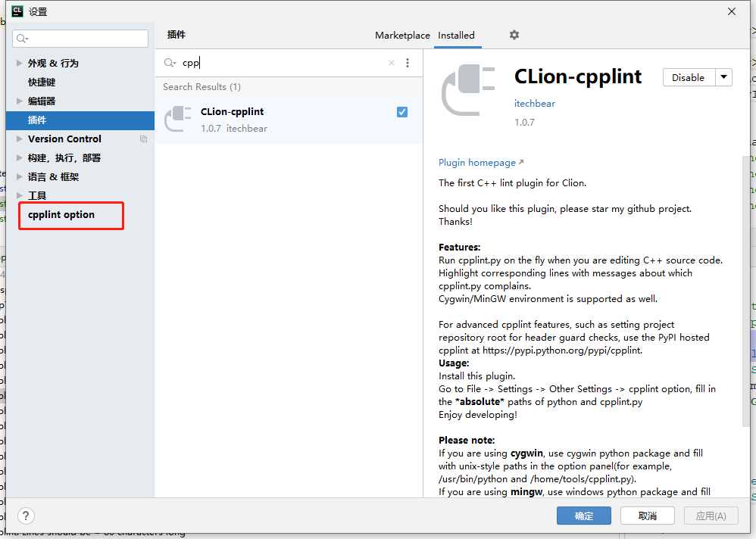Open the plugin search options three-dot menu
Image resolution: width=756 pixels, height=539 pixels.
click(x=408, y=63)
